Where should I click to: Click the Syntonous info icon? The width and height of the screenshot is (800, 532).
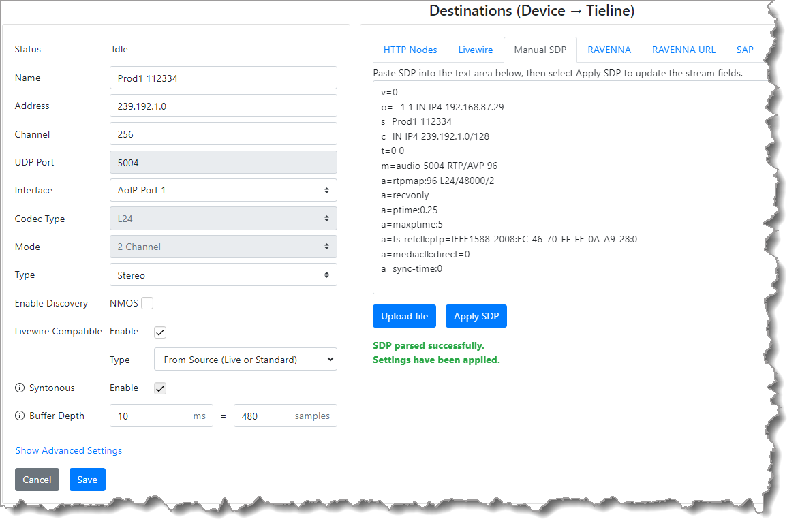(20, 388)
